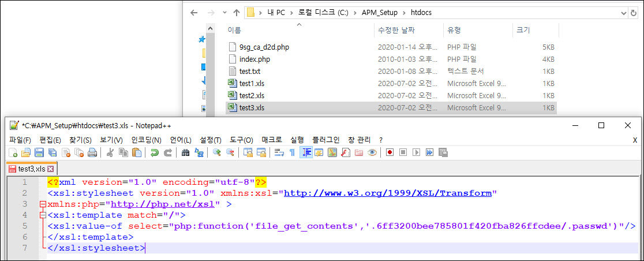Create a new document in Notepad++
Image resolution: width=644 pixels, height=261 pixels.
tap(13, 153)
